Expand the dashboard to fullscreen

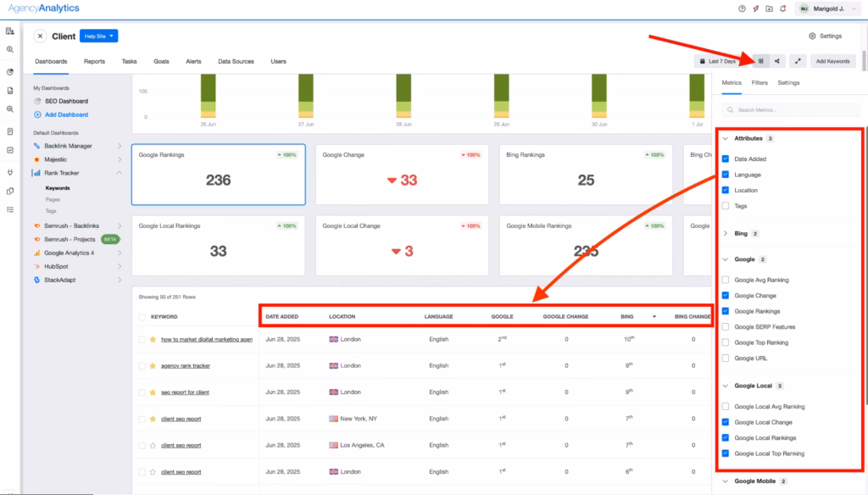(798, 61)
